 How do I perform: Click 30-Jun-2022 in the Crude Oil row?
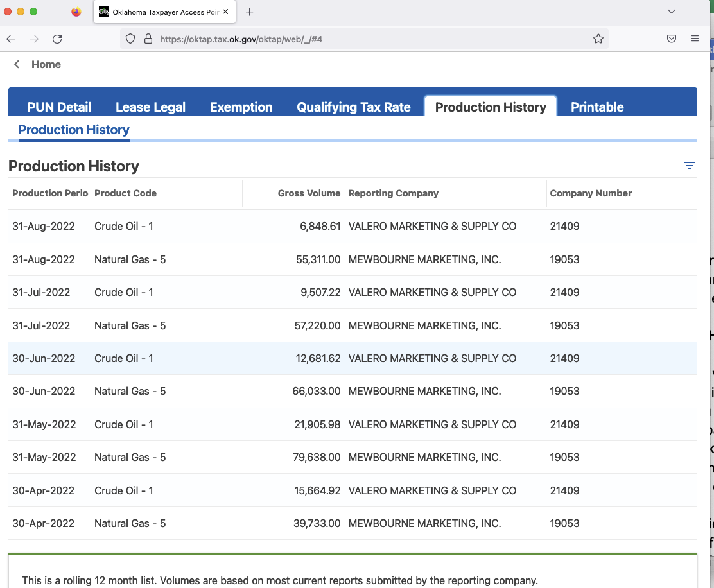44,358
